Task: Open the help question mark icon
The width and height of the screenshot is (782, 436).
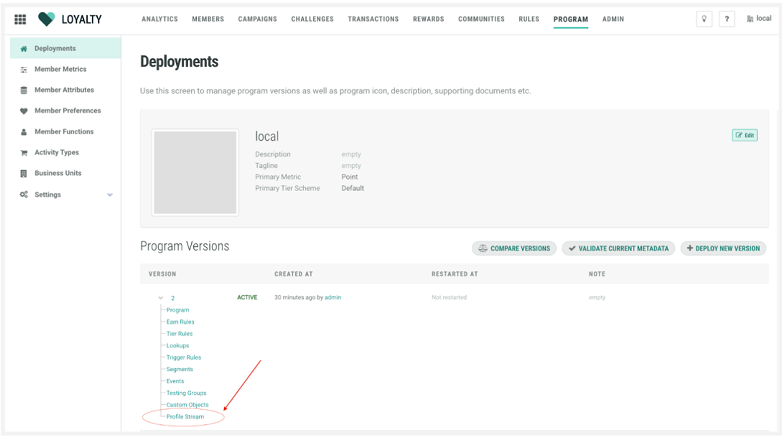Action: point(727,19)
